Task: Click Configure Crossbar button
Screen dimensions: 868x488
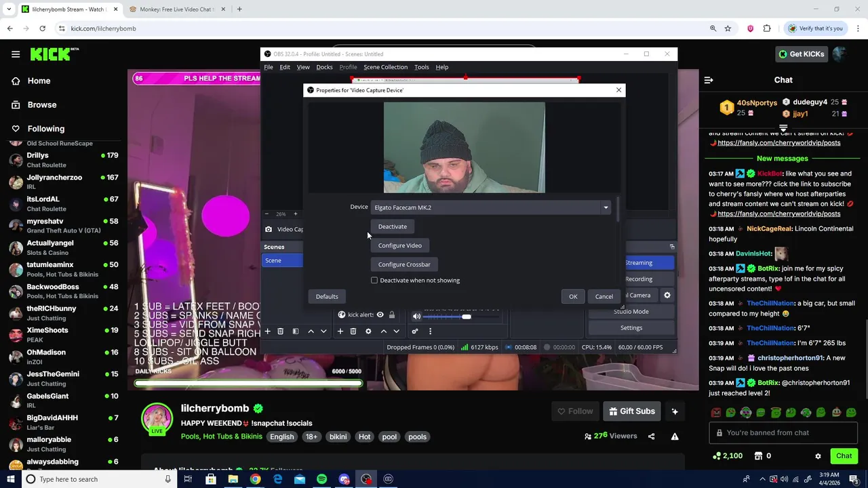Action: pyautogui.click(x=404, y=264)
